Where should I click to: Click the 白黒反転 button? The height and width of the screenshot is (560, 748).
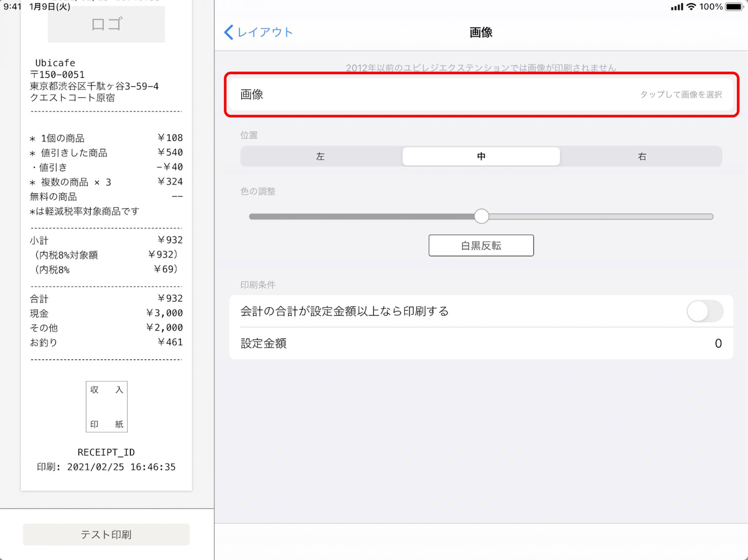point(481,245)
